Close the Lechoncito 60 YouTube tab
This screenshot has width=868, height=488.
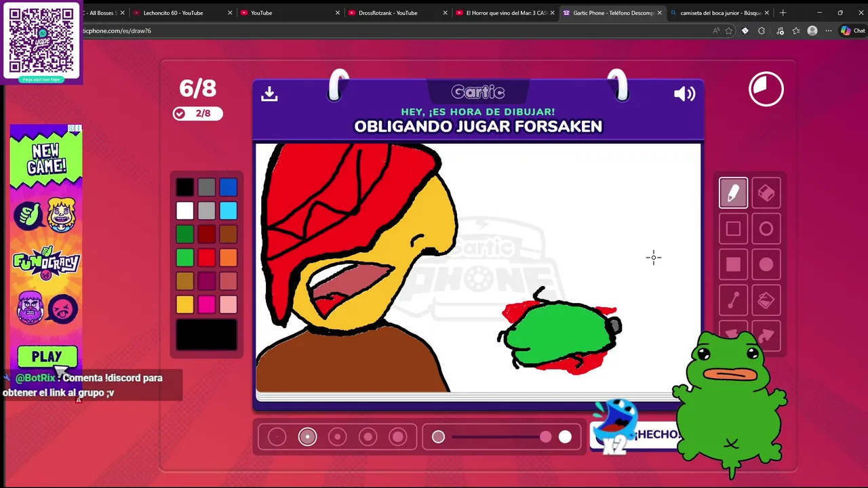click(230, 13)
